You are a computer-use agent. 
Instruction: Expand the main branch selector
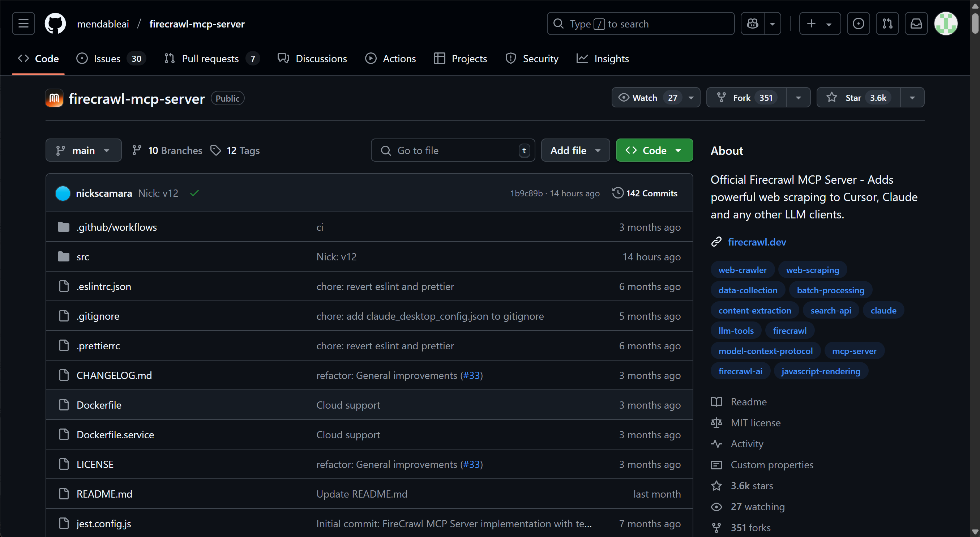coord(83,150)
